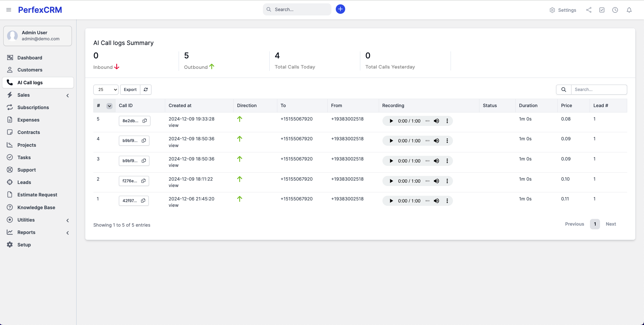Copy the Call ID for row 5
The image size is (644, 325).
click(145, 121)
